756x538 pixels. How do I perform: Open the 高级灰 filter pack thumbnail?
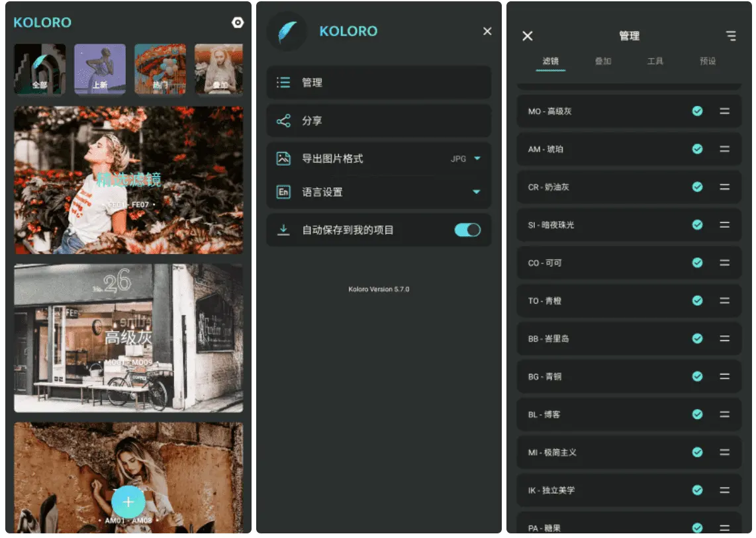pos(128,338)
